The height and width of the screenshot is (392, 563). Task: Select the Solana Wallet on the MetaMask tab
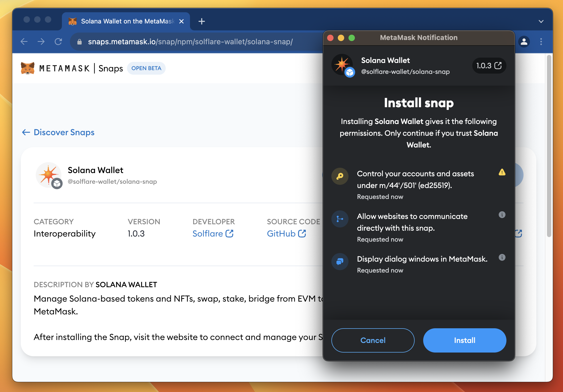pyautogui.click(x=126, y=21)
